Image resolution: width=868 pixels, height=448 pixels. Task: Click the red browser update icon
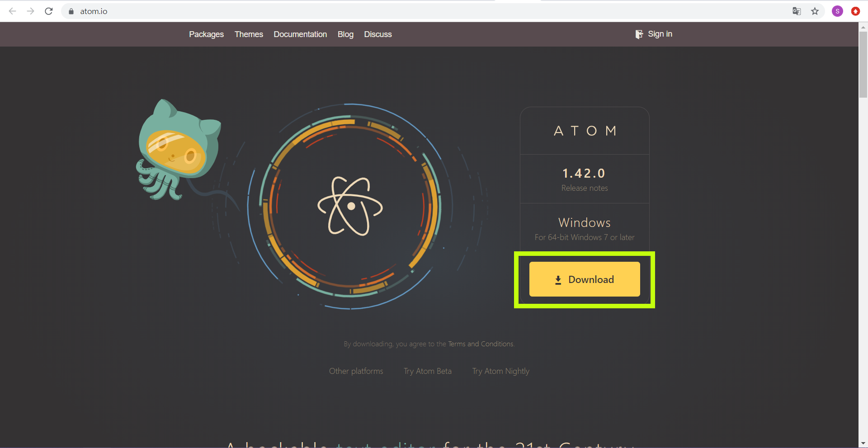click(855, 11)
